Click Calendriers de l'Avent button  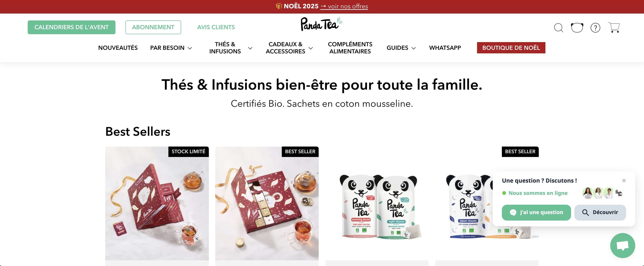71,27
